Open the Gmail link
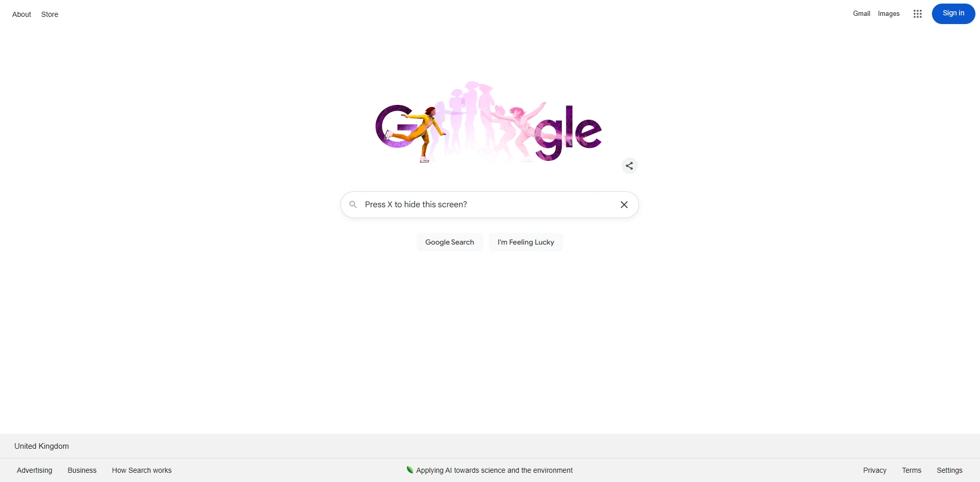The width and height of the screenshot is (980, 482). click(861, 14)
